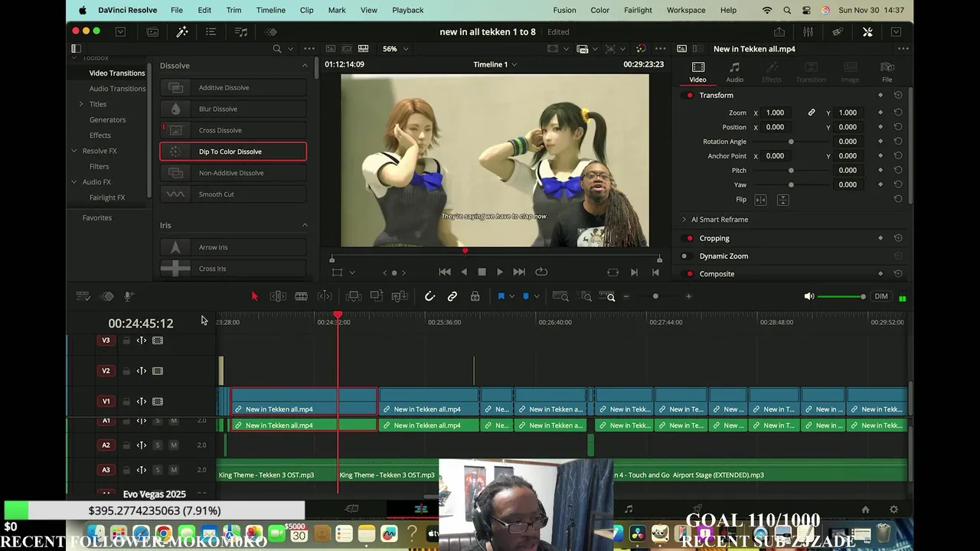
Task: Flip the clip horizontally
Action: (760, 200)
